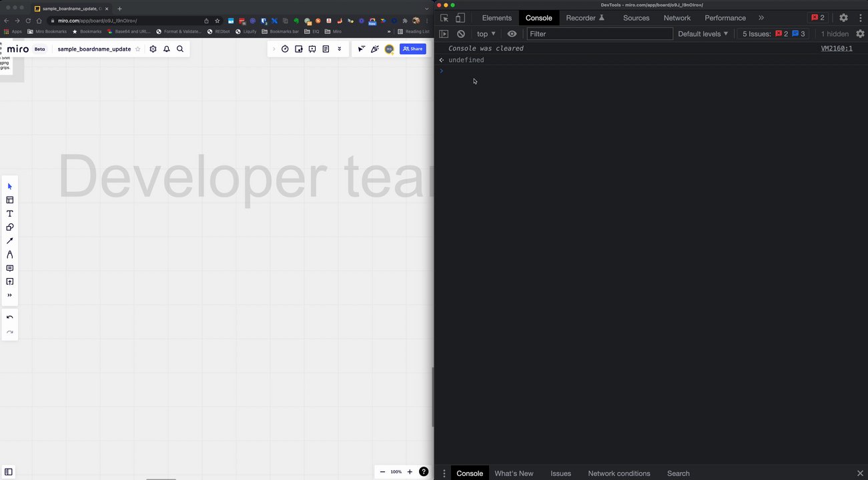The width and height of the screenshot is (868, 480).
Task: Toggle the DevTools element inspector
Action: click(444, 18)
